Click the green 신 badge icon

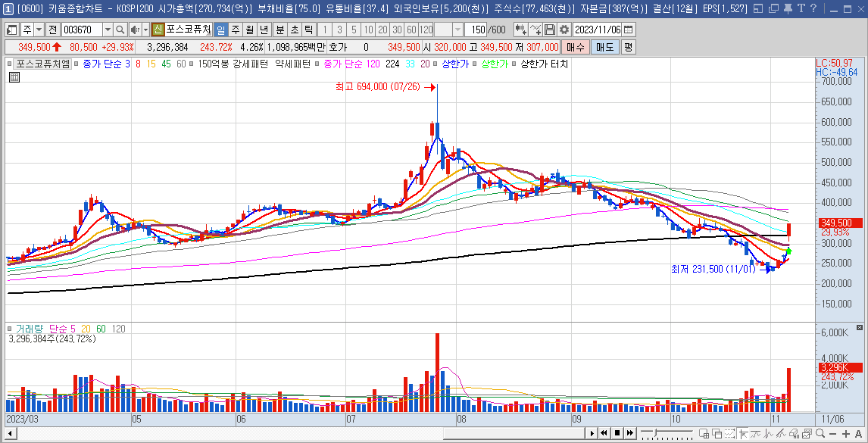[x=158, y=30]
